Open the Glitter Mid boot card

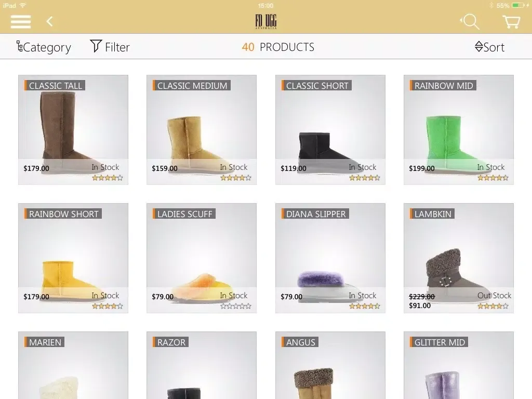pyautogui.click(x=459, y=365)
